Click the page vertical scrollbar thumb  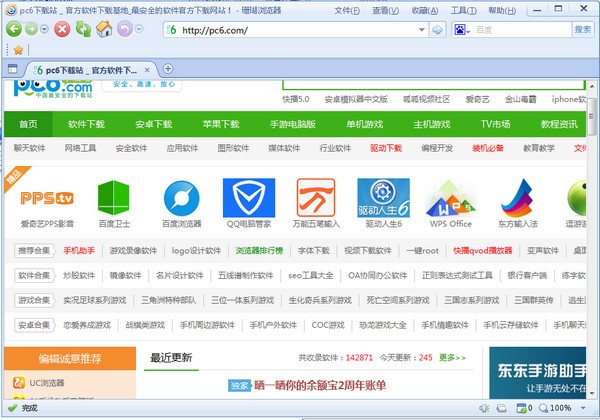[x=592, y=115]
